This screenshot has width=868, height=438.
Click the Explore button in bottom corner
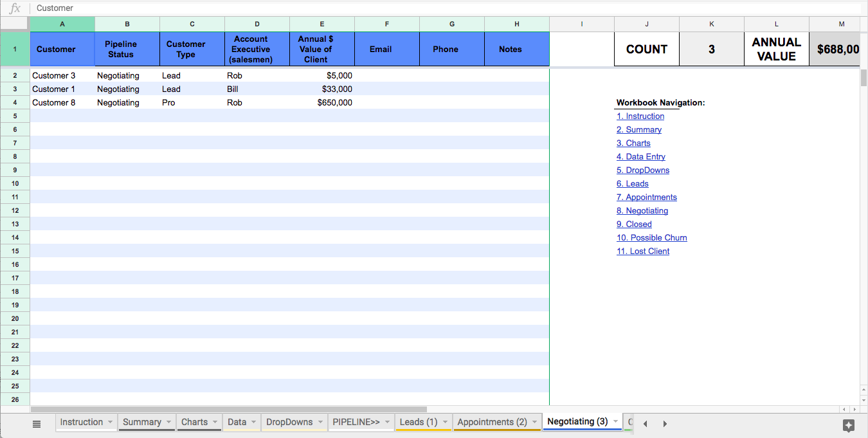coord(848,425)
